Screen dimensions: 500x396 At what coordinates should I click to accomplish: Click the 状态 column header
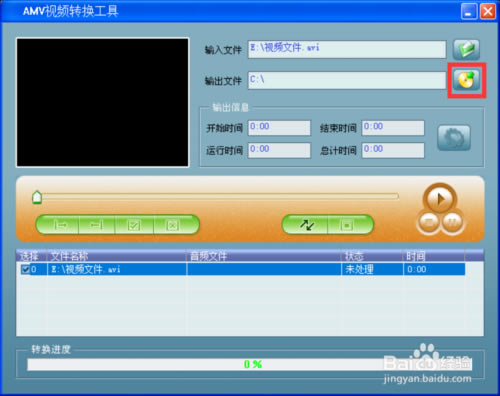372,256
